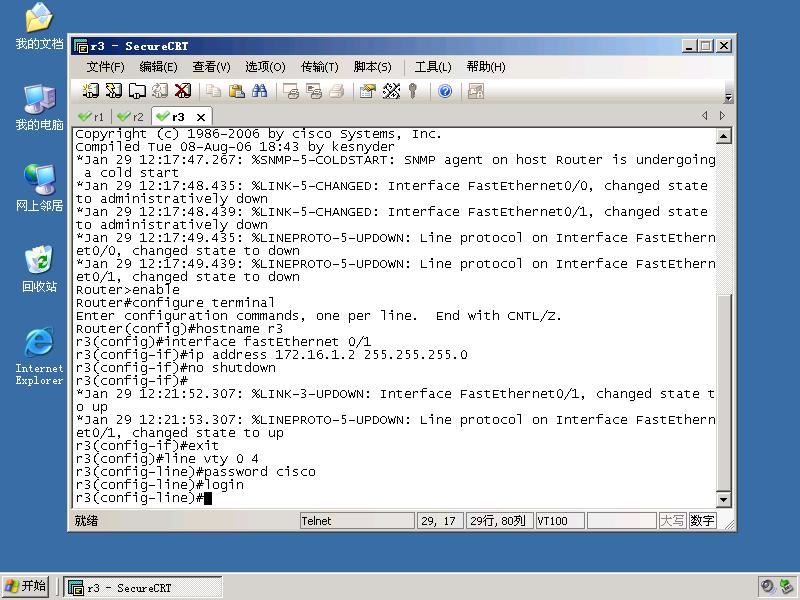Viewport: 800px width, 600px height.
Task: Click the Disconnect icon with red X
Action: [183, 91]
